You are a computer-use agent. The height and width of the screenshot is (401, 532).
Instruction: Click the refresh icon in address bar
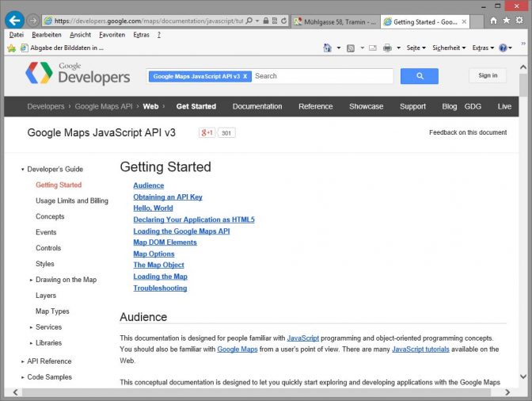284,21
